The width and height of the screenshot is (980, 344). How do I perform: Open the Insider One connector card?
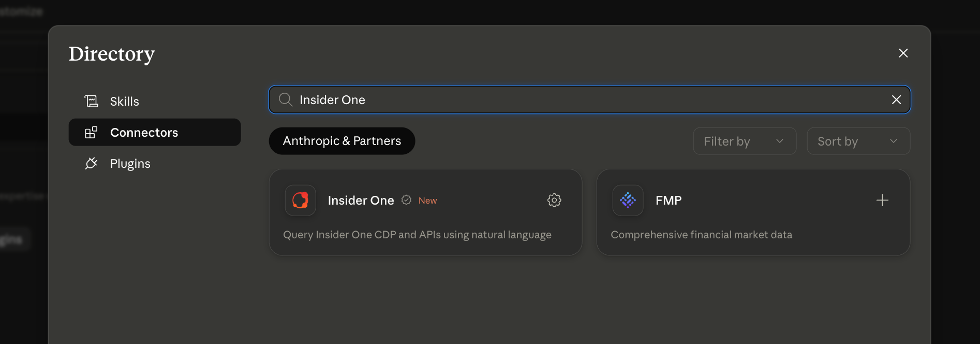tap(426, 212)
